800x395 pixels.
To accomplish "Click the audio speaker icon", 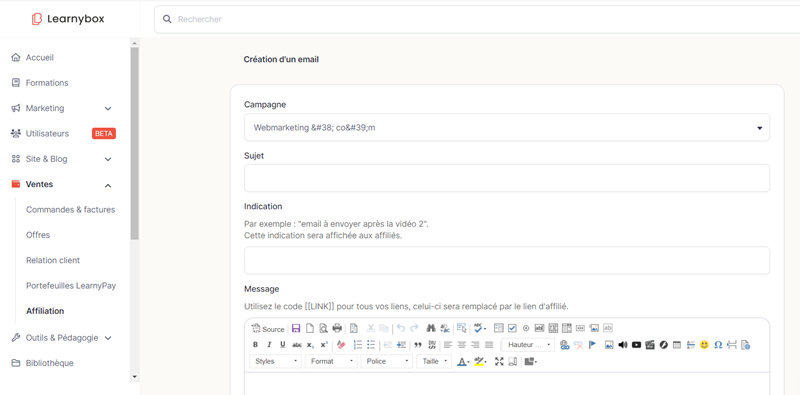I will coord(622,345).
